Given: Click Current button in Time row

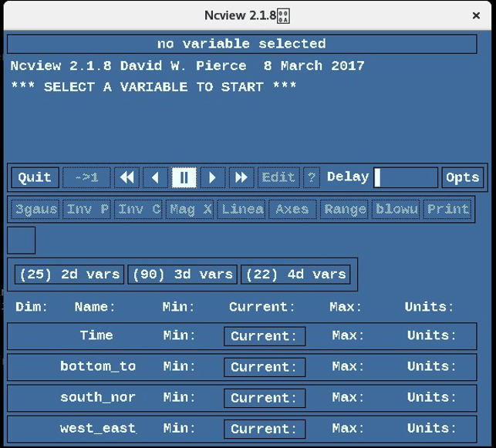Looking at the screenshot, I should [x=265, y=336].
